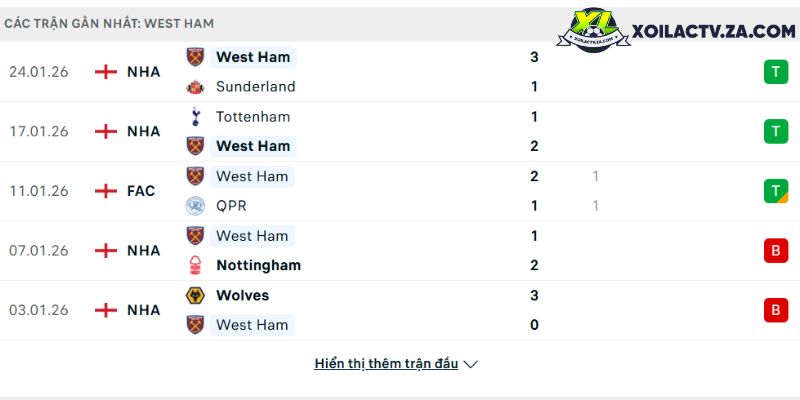
Task: Click the QPR club crest
Action: click(195, 206)
